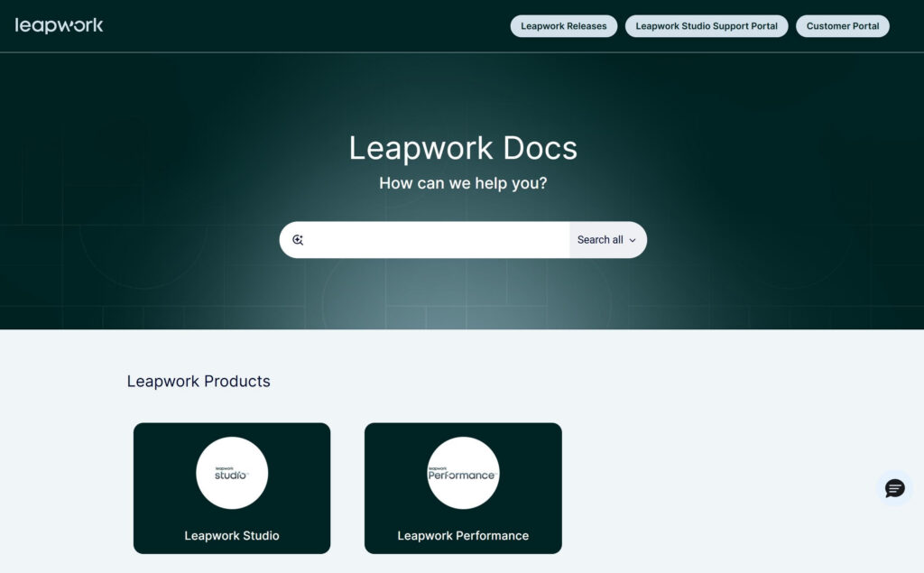Open the Leapwork Releases link
This screenshot has height=573, width=924.
point(564,26)
